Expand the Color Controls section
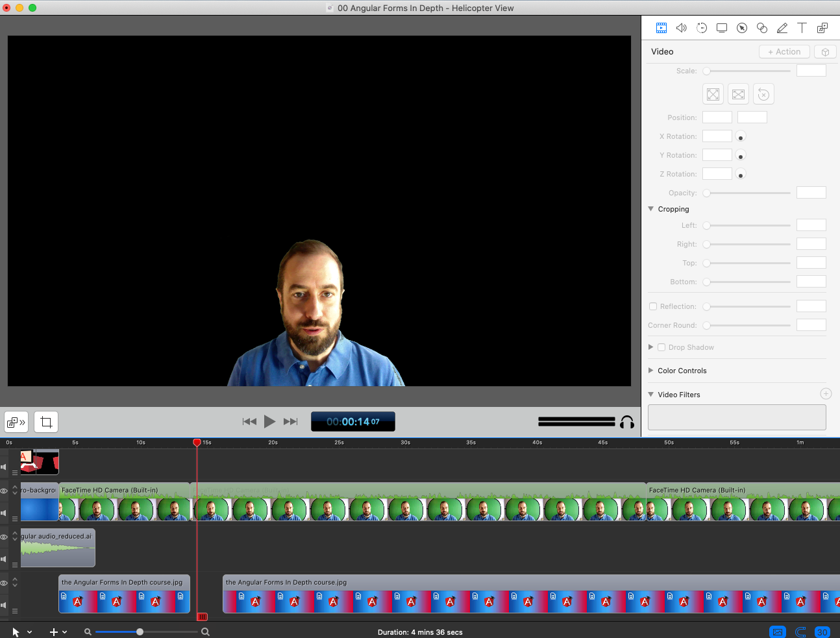The image size is (840, 638). point(651,371)
